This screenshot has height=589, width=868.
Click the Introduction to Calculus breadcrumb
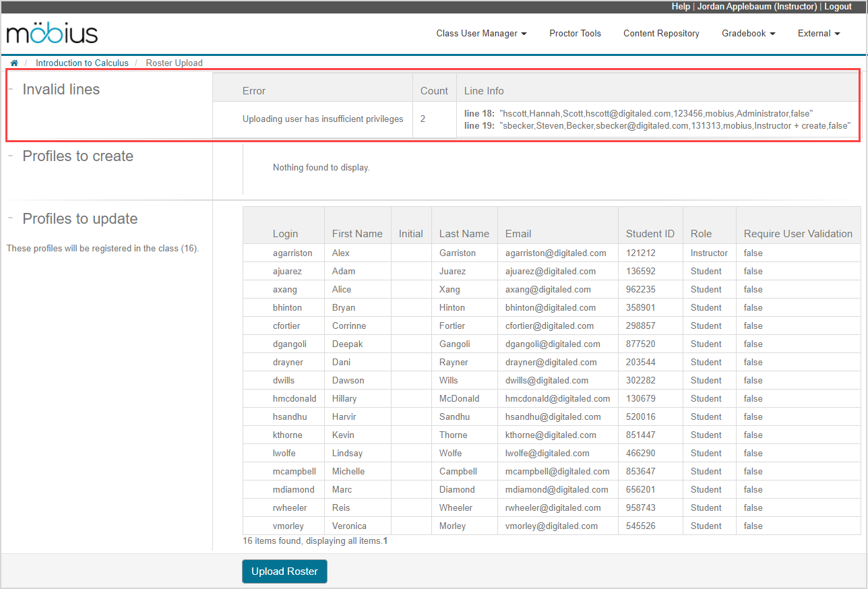click(x=82, y=63)
